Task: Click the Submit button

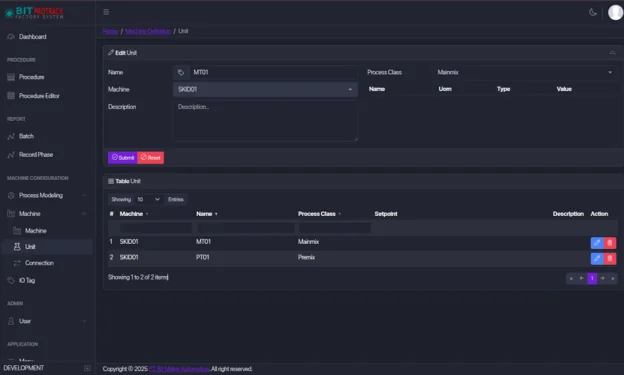Action: coord(123,158)
